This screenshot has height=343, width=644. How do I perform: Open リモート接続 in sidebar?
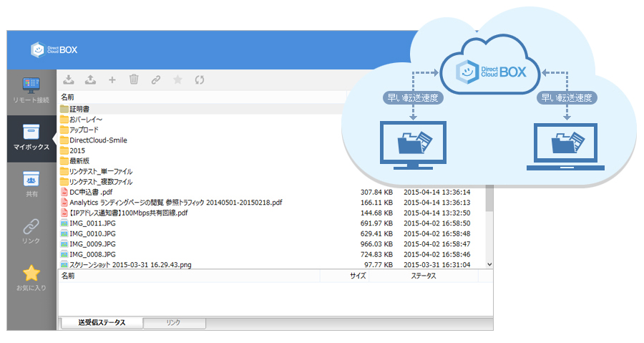(x=31, y=91)
